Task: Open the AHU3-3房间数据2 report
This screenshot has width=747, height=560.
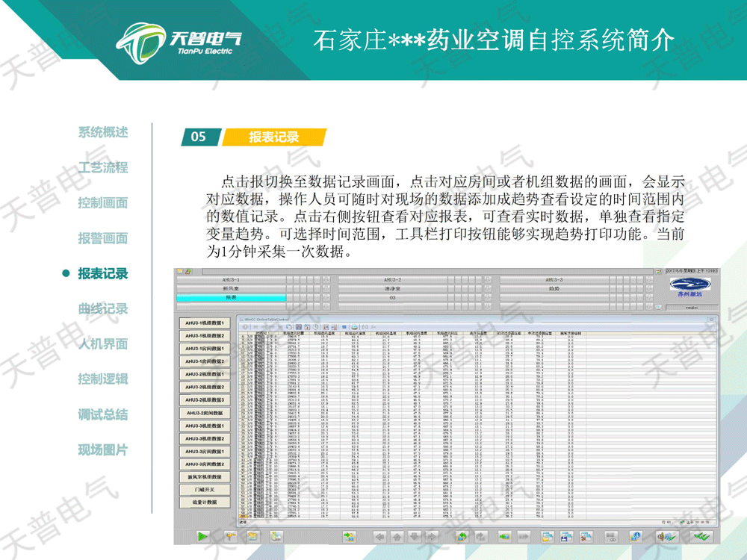Action: tap(205, 464)
